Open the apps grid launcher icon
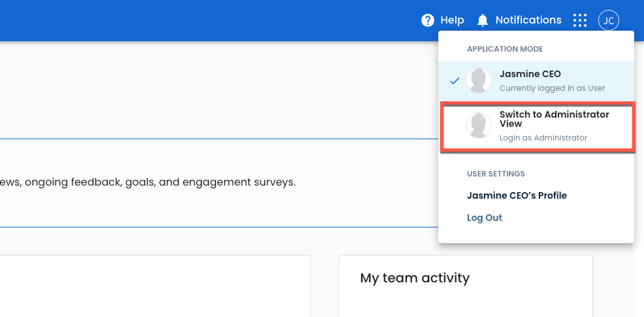 pos(580,20)
